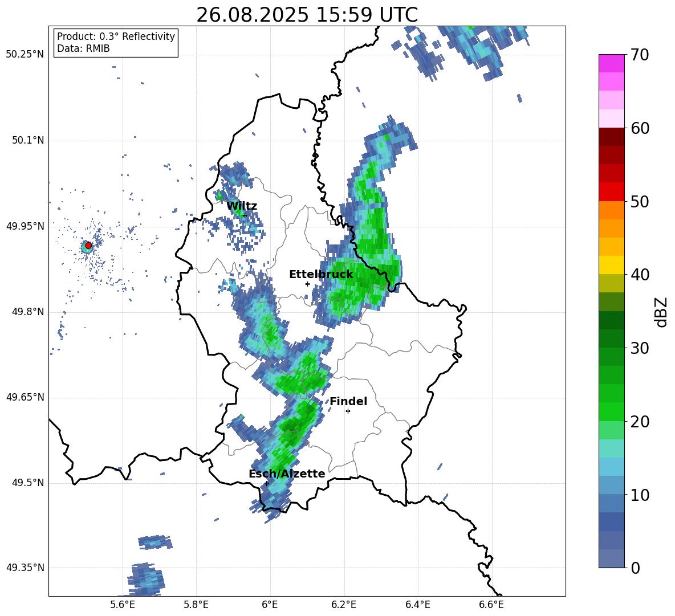The image size is (675, 616).
Task: Click the 5.8°E longitude label
Action: click(x=196, y=605)
